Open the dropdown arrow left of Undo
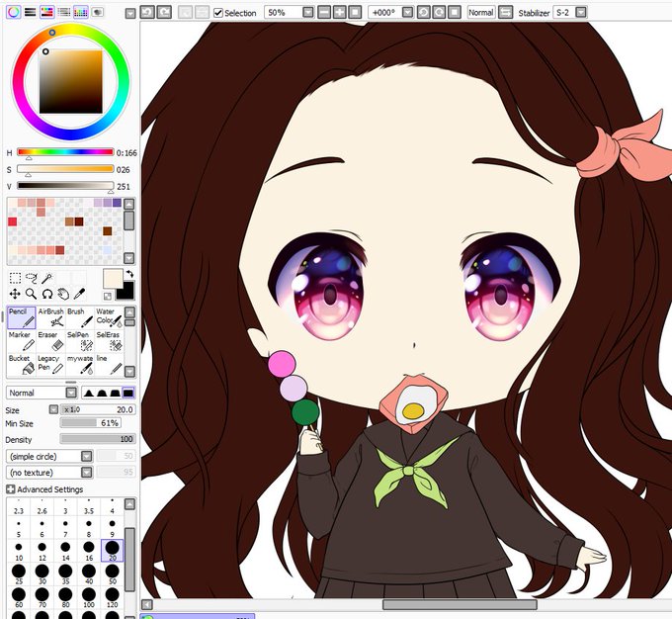Image resolution: width=672 pixels, height=619 pixels. [130, 14]
